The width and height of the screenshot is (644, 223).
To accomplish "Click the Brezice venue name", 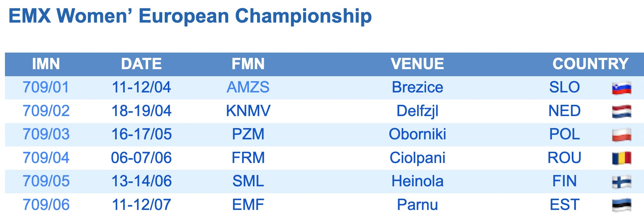I will click(417, 88).
